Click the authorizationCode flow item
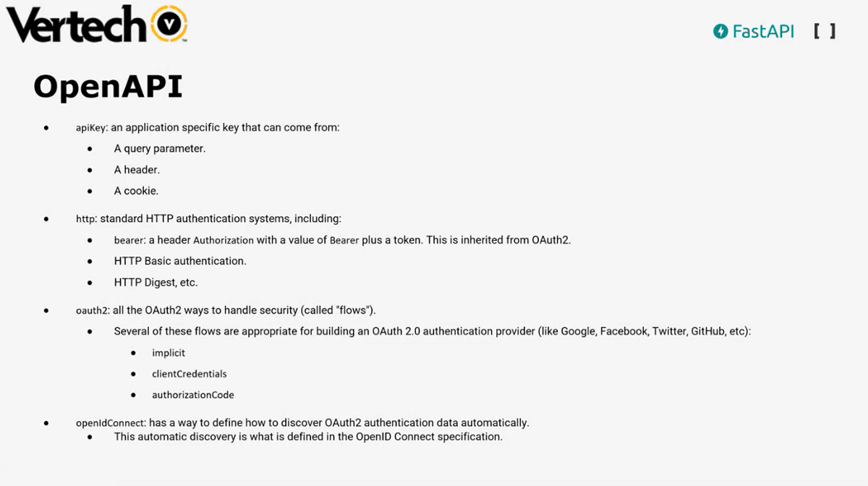 pos(193,395)
